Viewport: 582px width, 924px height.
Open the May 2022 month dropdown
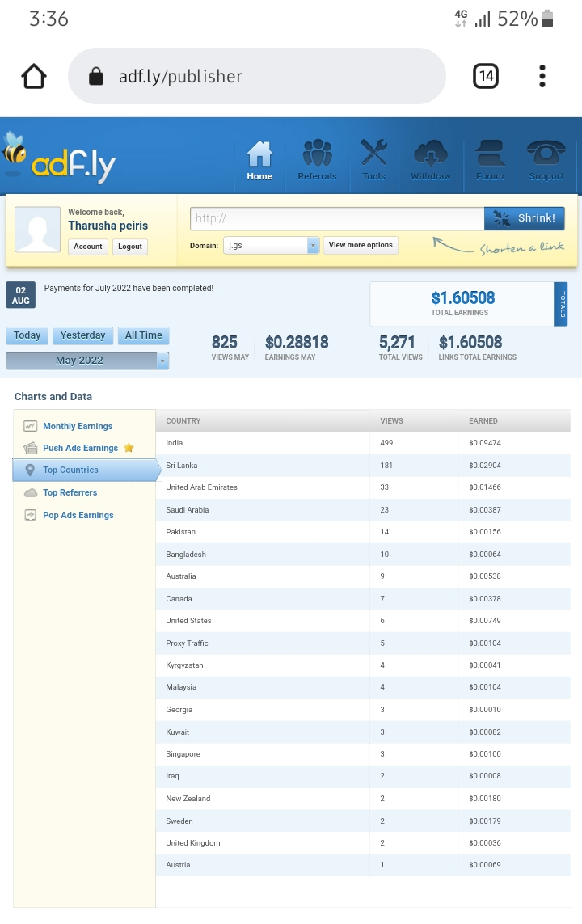87,361
